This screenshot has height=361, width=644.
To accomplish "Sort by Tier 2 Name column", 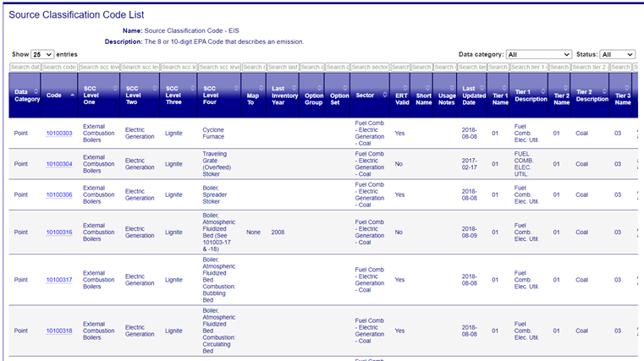I will [559, 96].
